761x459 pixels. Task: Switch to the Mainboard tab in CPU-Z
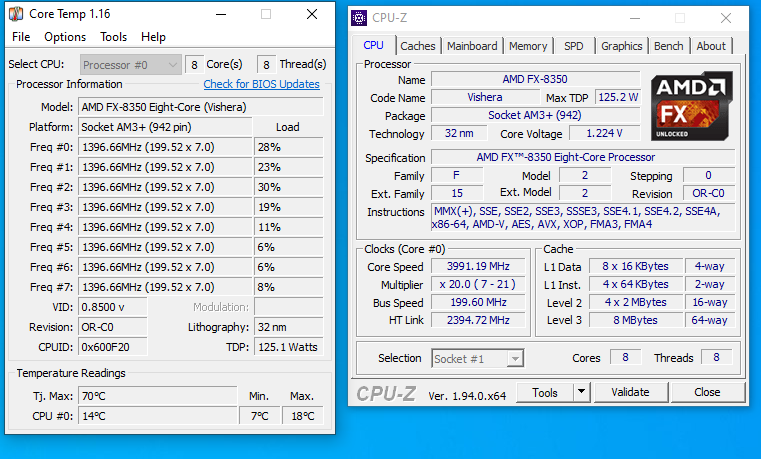pyautogui.click(x=472, y=46)
